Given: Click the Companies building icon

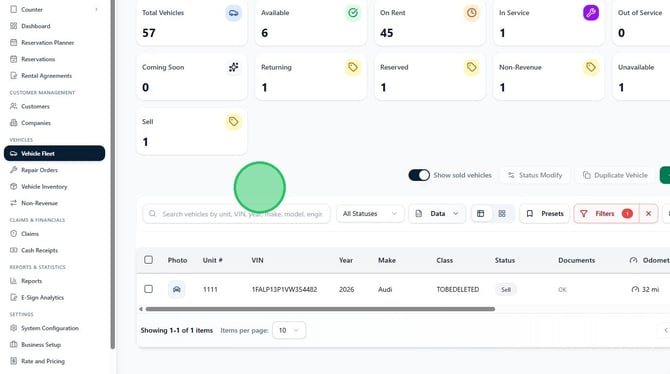Looking at the screenshot, I should pos(14,123).
